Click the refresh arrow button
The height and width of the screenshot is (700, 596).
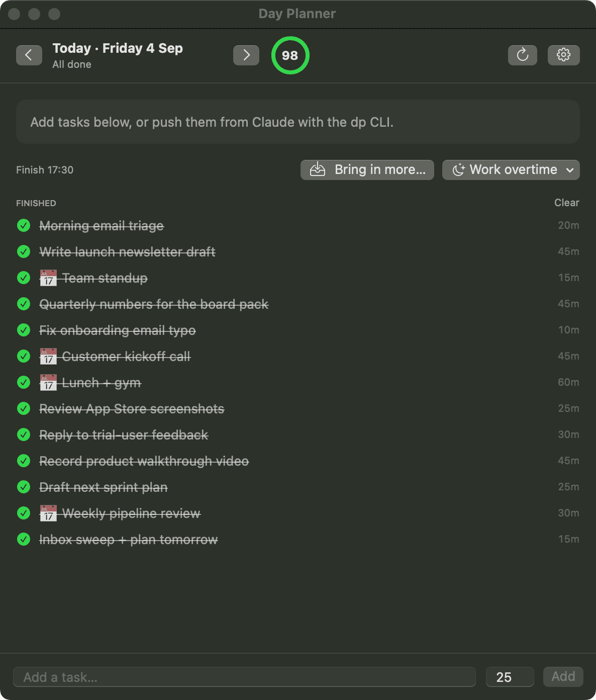(x=523, y=55)
